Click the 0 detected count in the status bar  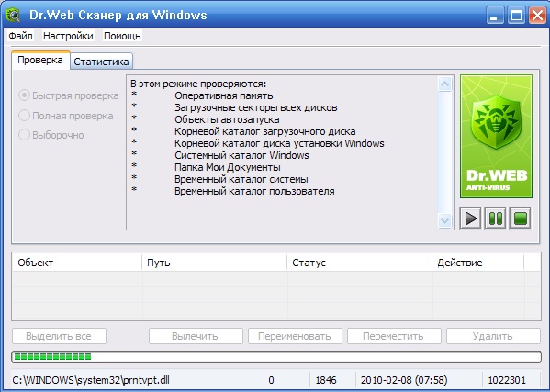point(271,380)
